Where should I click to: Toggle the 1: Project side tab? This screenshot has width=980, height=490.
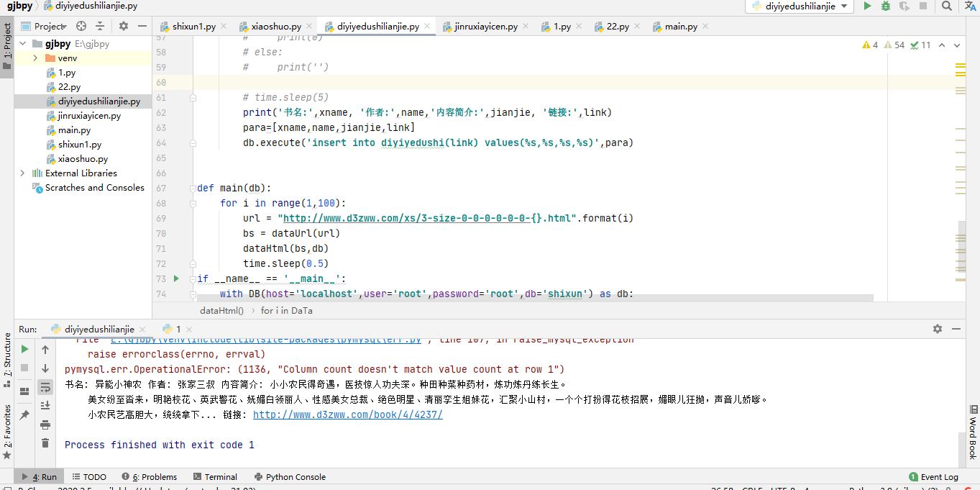coord(7,46)
